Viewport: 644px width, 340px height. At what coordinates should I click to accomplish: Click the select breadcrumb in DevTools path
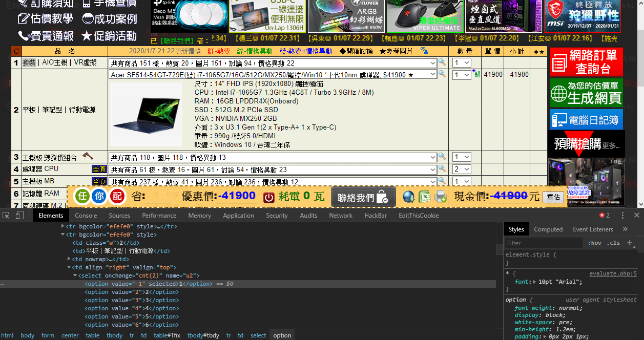[x=258, y=335]
